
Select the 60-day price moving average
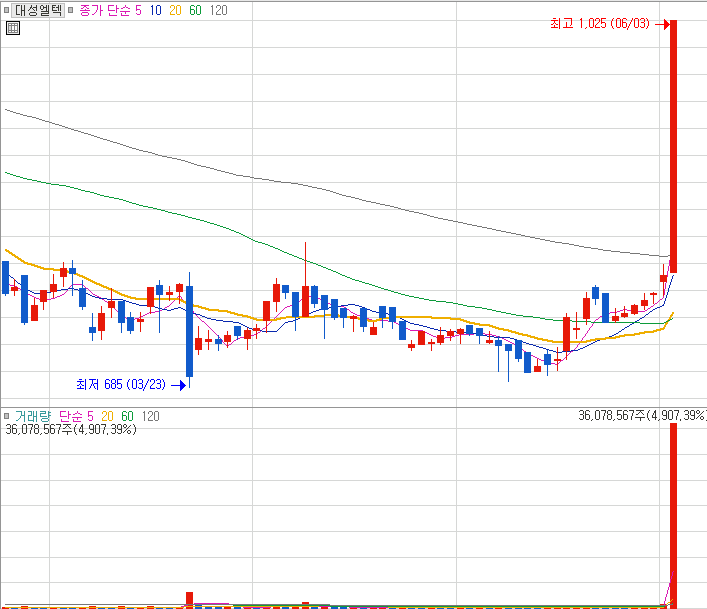coord(195,10)
